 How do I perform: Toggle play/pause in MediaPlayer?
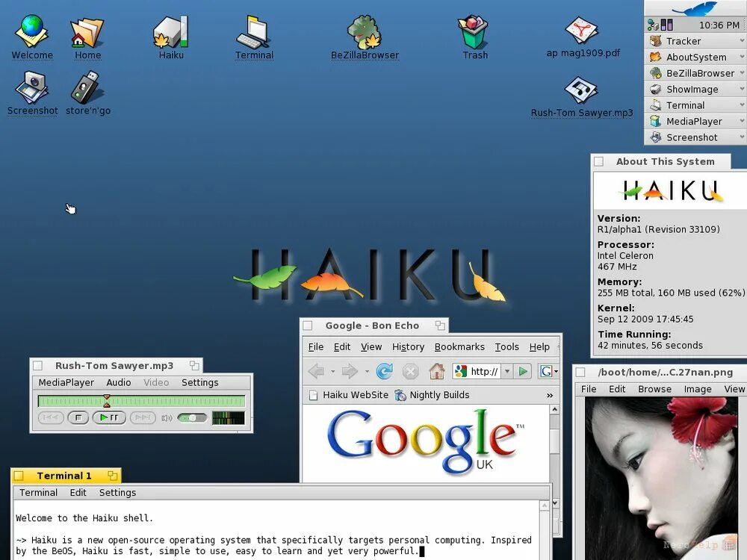(109, 417)
